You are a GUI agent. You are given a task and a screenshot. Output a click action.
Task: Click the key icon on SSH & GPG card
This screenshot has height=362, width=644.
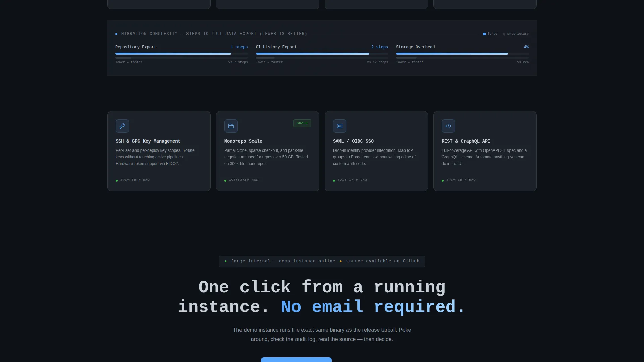pyautogui.click(x=122, y=126)
